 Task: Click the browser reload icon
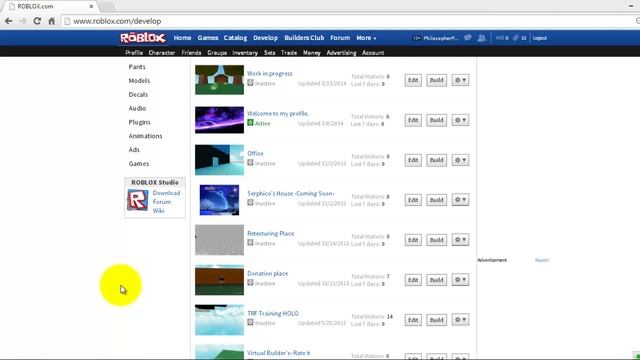tap(37, 21)
